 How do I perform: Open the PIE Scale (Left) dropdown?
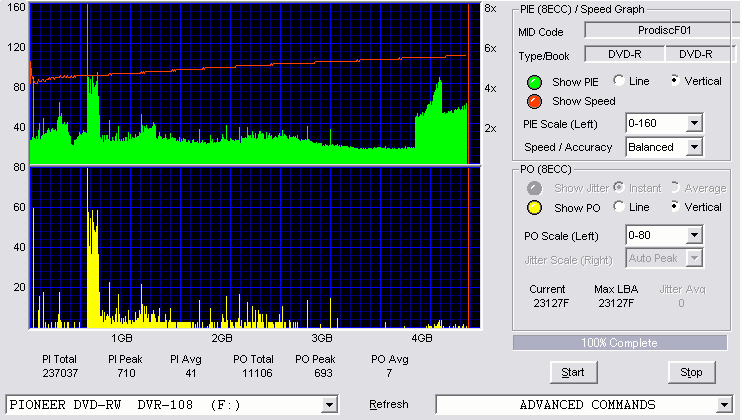coord(694,124)
